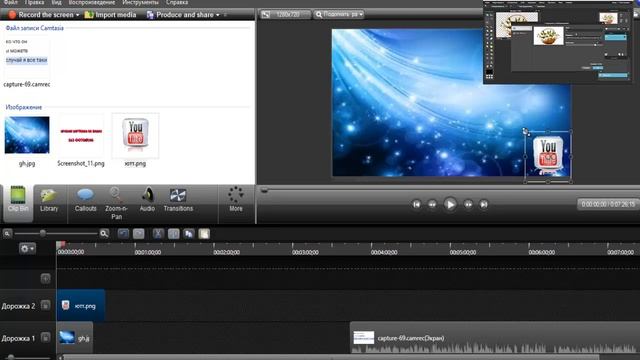
Task: Select the capture-69.camrec clip on the timeline
Action: 495,338
